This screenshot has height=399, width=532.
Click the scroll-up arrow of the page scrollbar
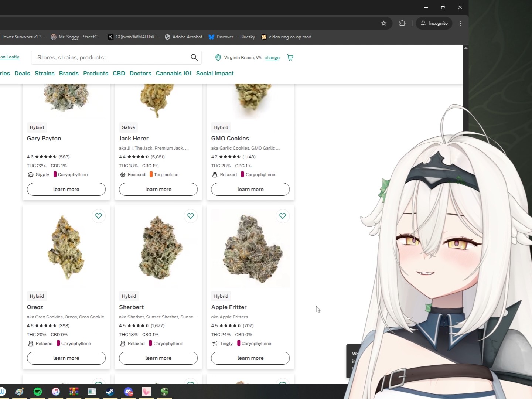click(466, 48)
